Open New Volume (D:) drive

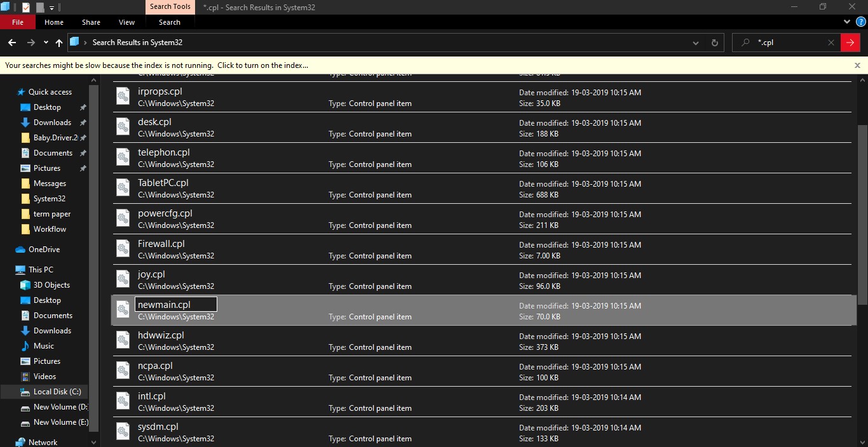coord(60,407)
